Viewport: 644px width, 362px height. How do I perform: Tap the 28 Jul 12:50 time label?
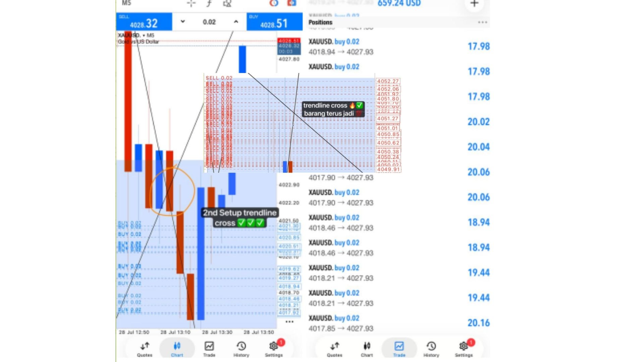click(x=134, y=332)
